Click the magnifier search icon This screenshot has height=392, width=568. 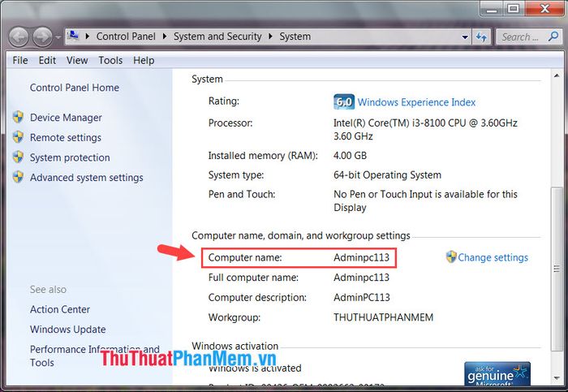pos(553,37)
